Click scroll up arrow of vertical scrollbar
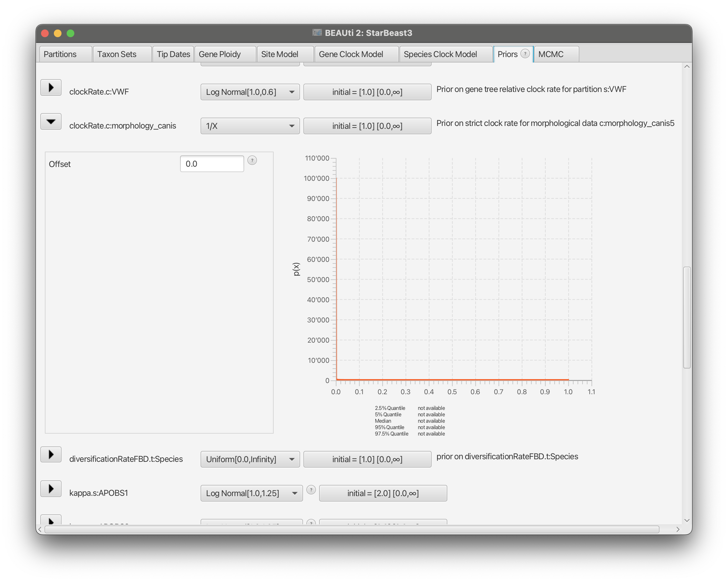Screen dimensions: 728x582 pyautogui.click(x=686, y=67)
